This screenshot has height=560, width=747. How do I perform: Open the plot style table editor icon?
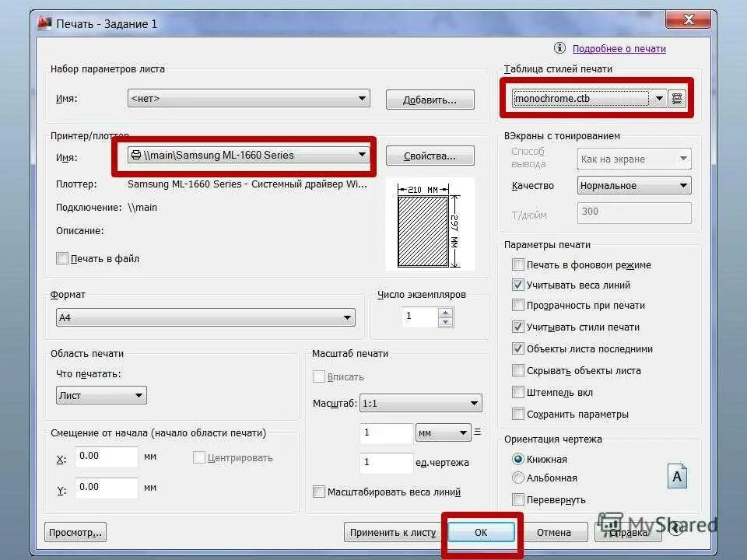(677, 99)
